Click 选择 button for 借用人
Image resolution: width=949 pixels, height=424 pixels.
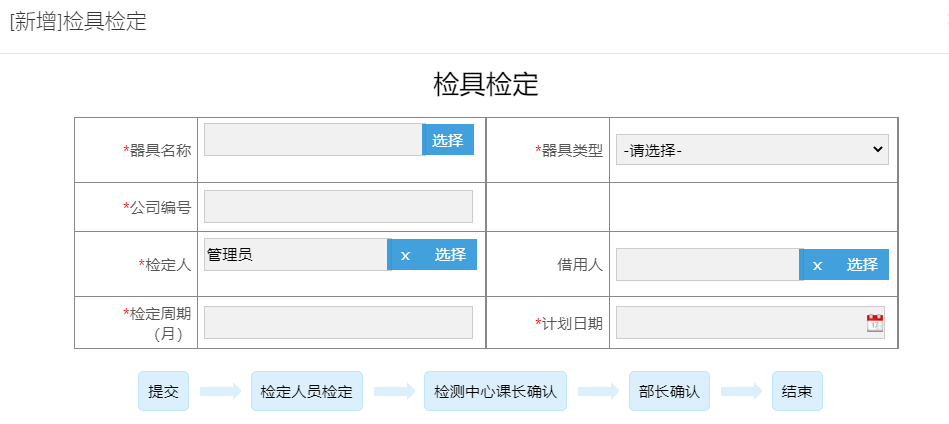pos(862,265)
